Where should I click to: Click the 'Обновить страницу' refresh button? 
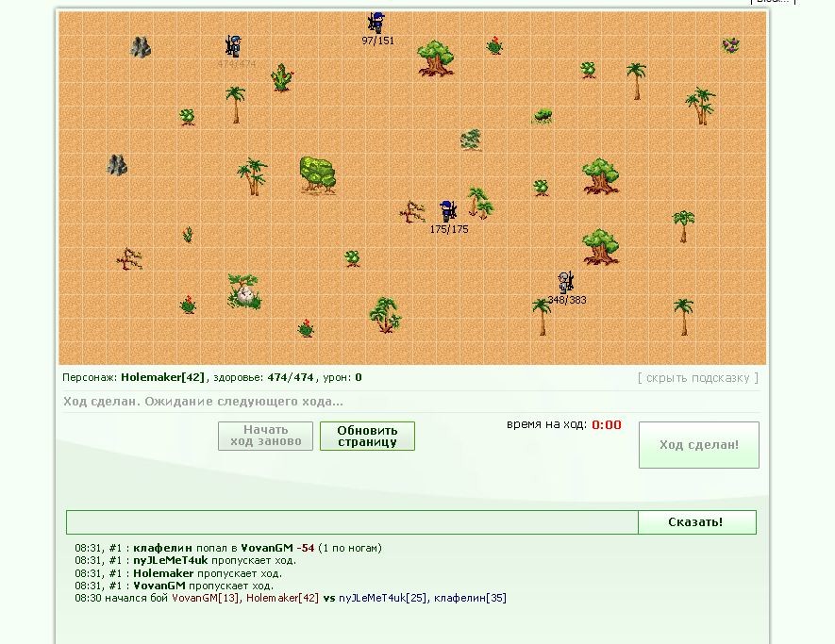tap(367, 436)
